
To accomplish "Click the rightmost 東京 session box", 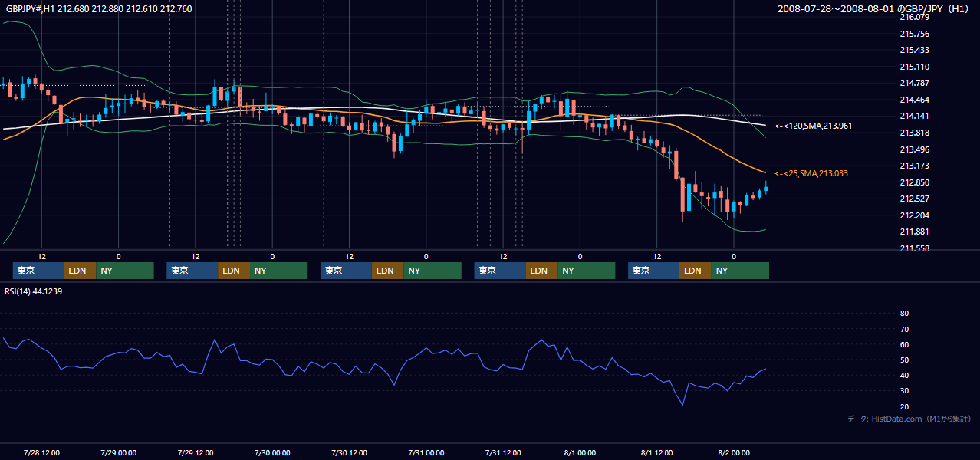I will pyautogui.click(x=653, y=271).
